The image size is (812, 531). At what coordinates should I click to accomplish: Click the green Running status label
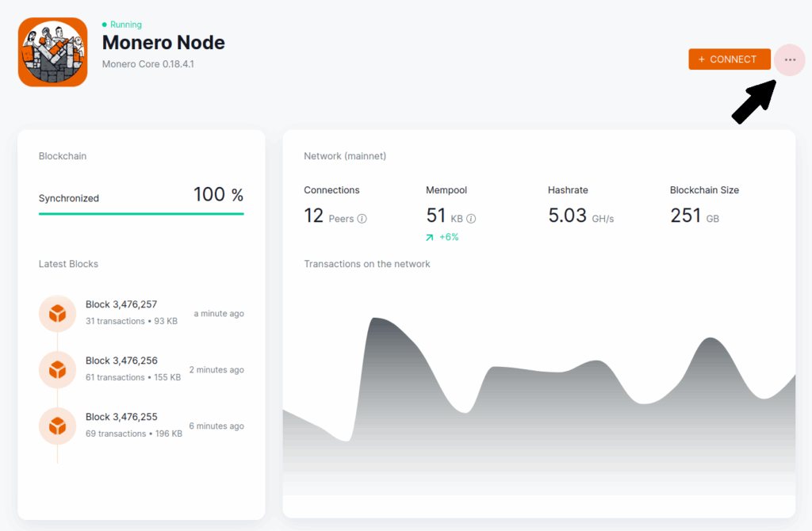[x=126, y=25]
